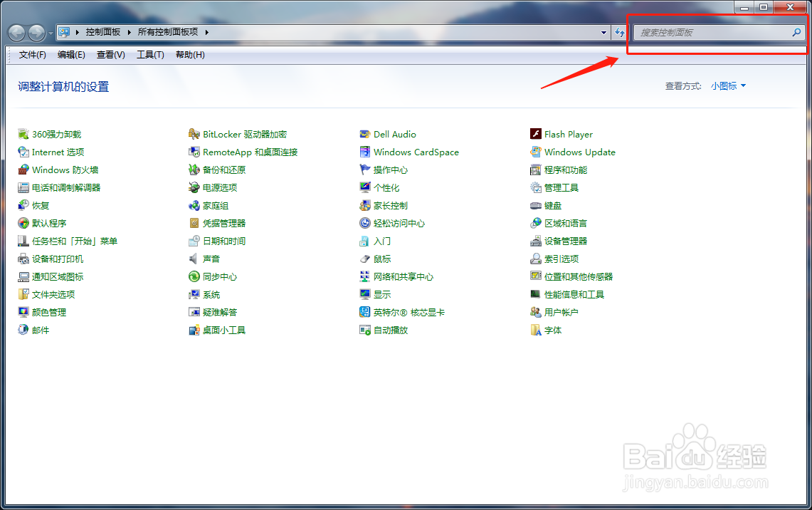Viewport: 812px width, 510px height.
Task: Open the 用户帐户 icon
Action: [x=536, y=313]
